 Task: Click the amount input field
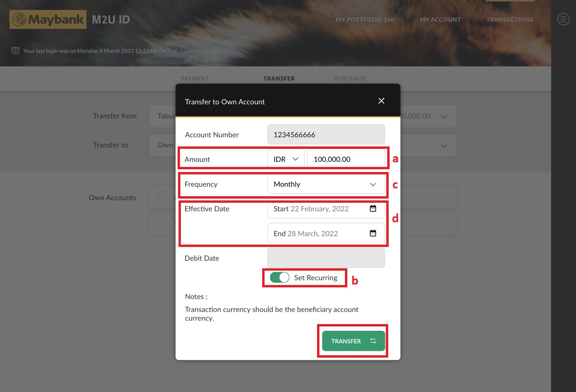[x=346, y=159]
